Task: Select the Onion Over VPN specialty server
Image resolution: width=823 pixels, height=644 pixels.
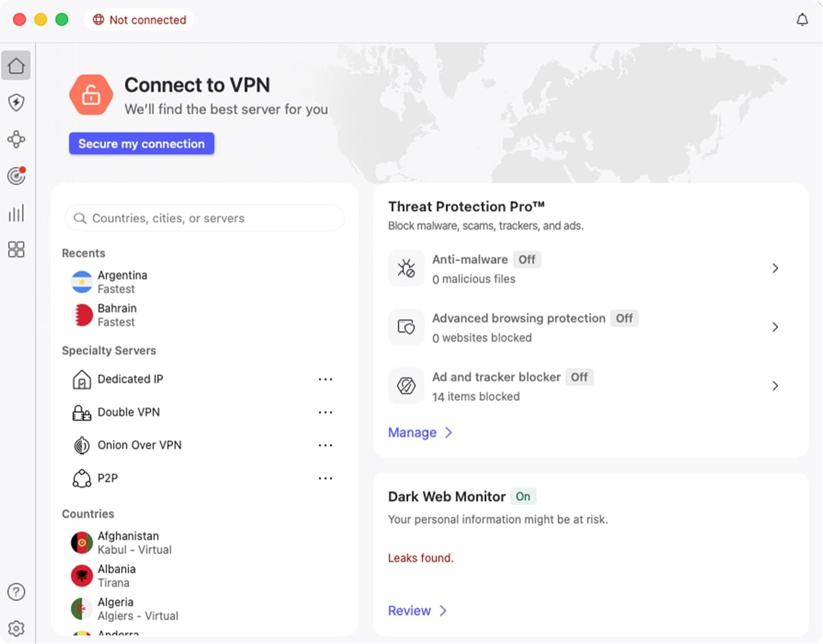Action: coord(204,445)
